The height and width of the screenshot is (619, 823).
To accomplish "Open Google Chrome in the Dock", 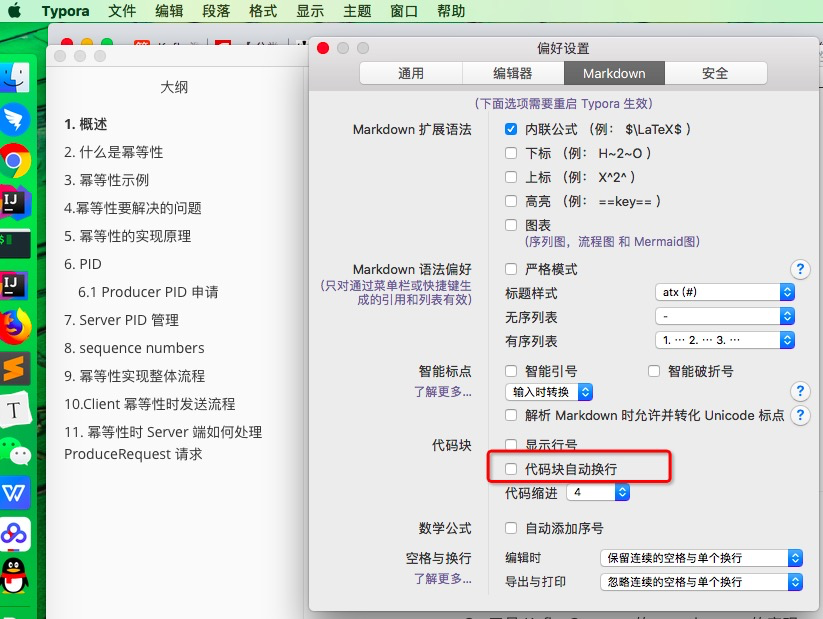I will pos(15,161).
